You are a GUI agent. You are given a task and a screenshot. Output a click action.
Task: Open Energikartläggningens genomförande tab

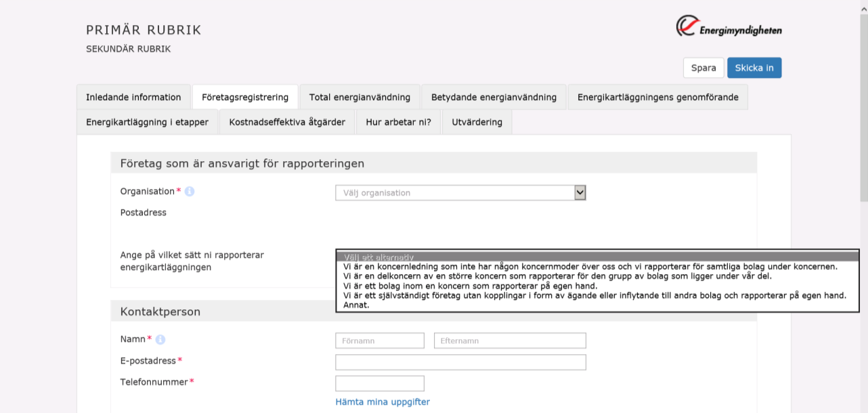pyautogui.click(x=658, y=97)
